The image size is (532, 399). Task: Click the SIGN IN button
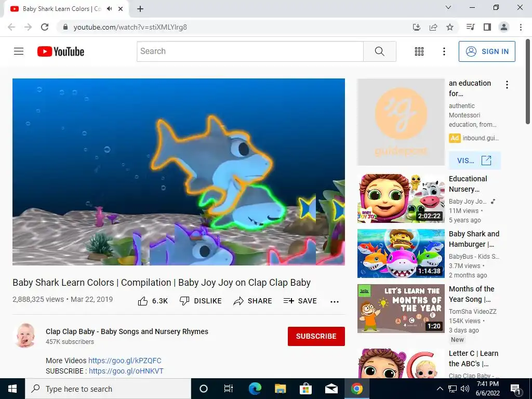(x=487, y=51)
